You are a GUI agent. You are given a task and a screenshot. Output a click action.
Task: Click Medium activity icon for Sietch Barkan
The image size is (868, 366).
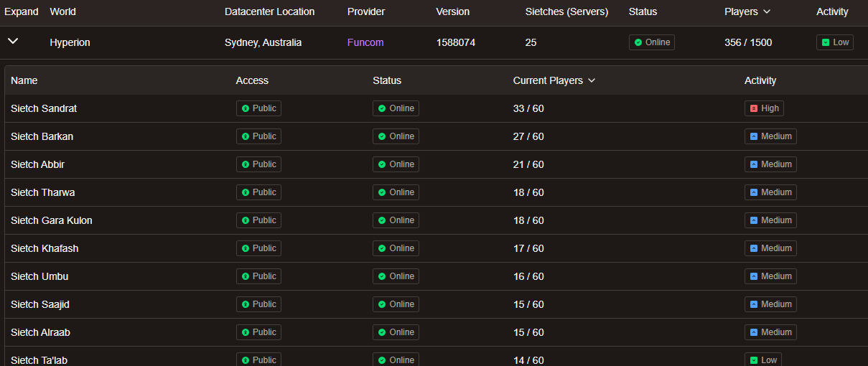point(754,136)
